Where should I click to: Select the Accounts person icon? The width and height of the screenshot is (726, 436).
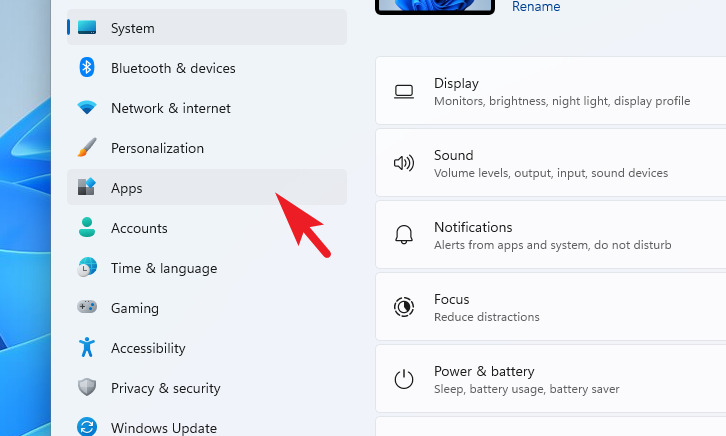[87, 227]
